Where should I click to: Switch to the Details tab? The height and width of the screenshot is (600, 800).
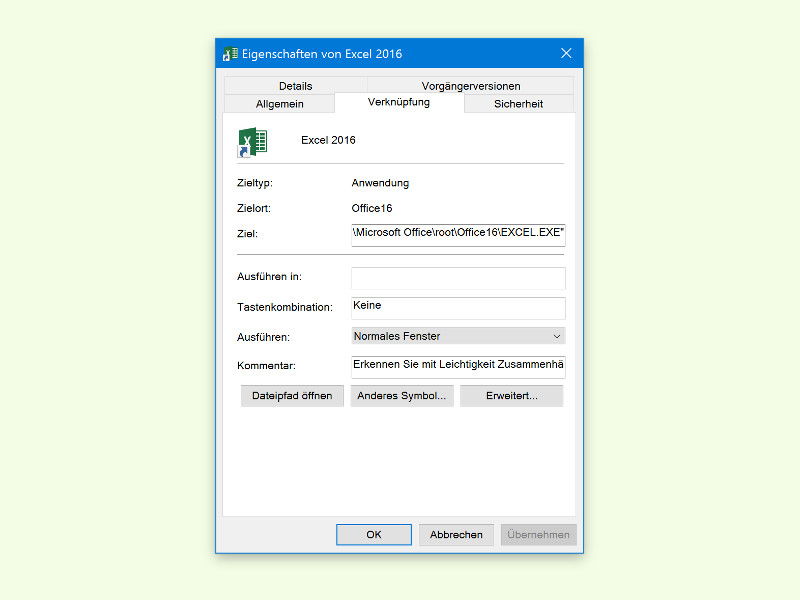point(295,86)
